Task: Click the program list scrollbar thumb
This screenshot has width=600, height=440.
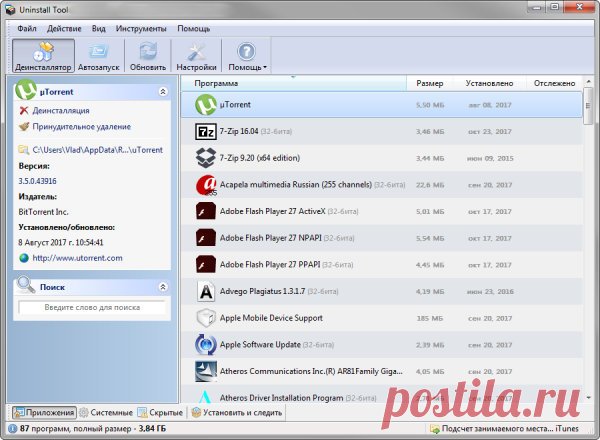Action: click(x=588, y=106)
